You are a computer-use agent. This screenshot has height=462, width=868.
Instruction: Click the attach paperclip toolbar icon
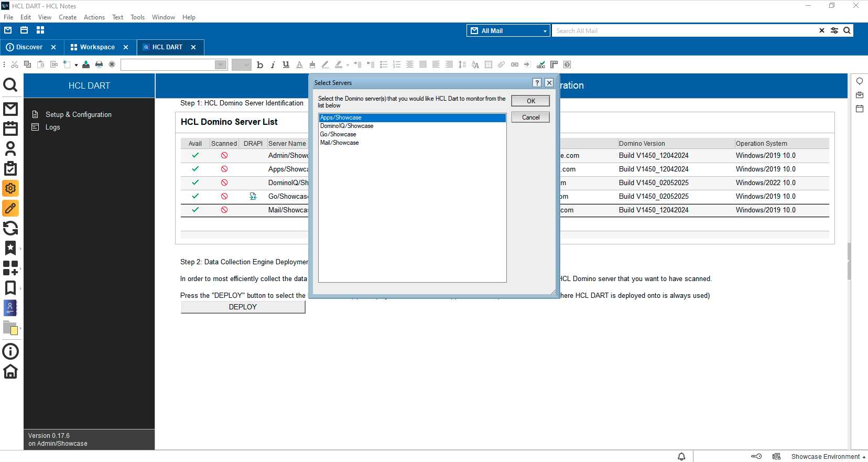[501, 65]
